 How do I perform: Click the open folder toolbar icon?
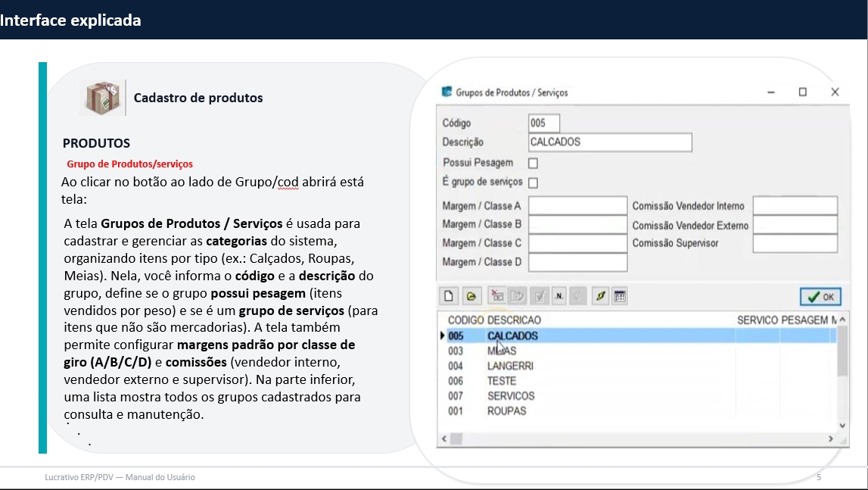point(469,297)
